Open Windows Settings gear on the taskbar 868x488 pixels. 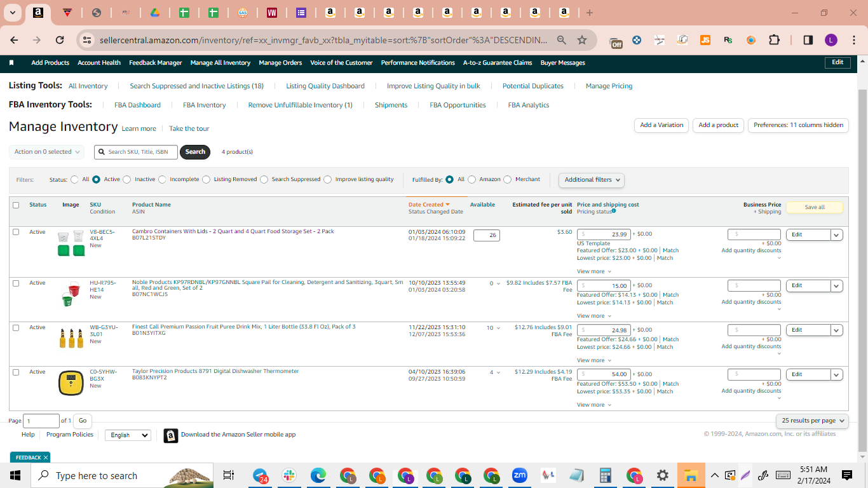point(662,475)
